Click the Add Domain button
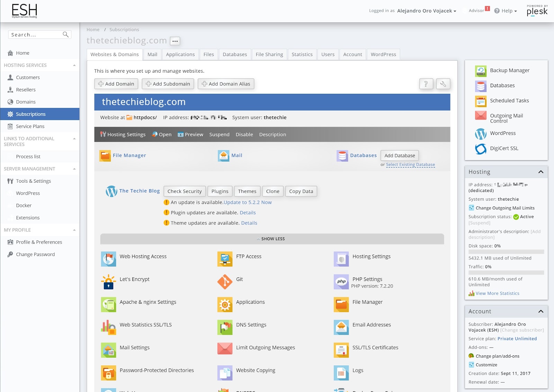 coord(116,84)
